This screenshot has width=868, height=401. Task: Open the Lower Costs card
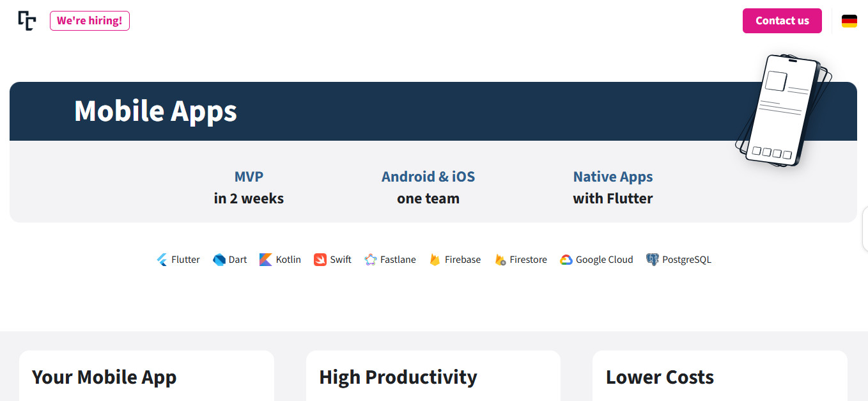720,376
